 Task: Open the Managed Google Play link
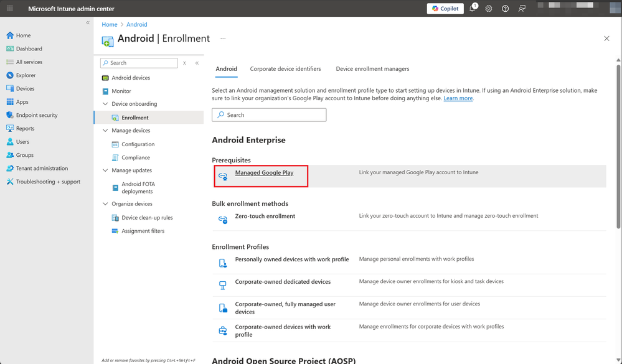(x=264, y=173)
